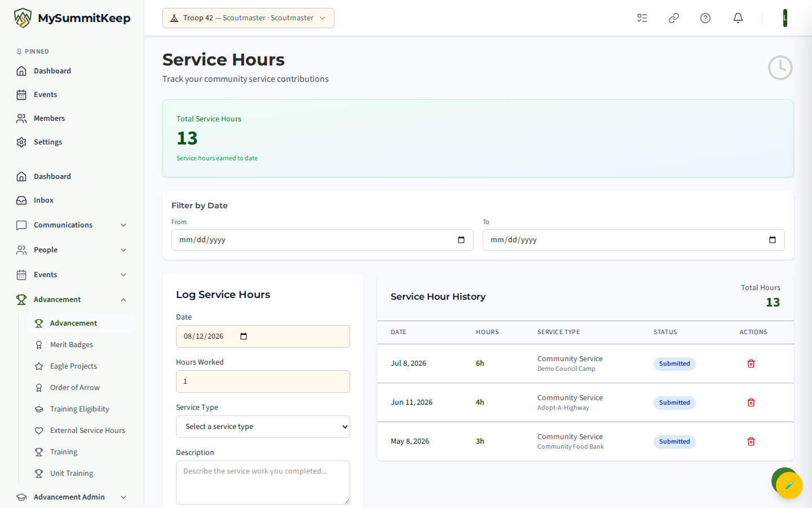
Task: Open External Service Hours page
Action: [81, 431]
